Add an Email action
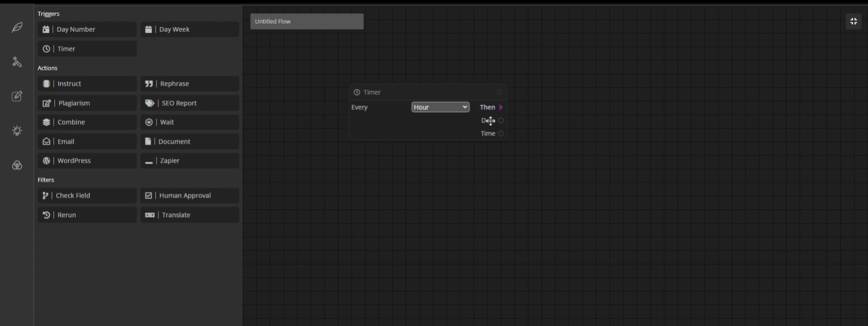 (x=87, y=142)
